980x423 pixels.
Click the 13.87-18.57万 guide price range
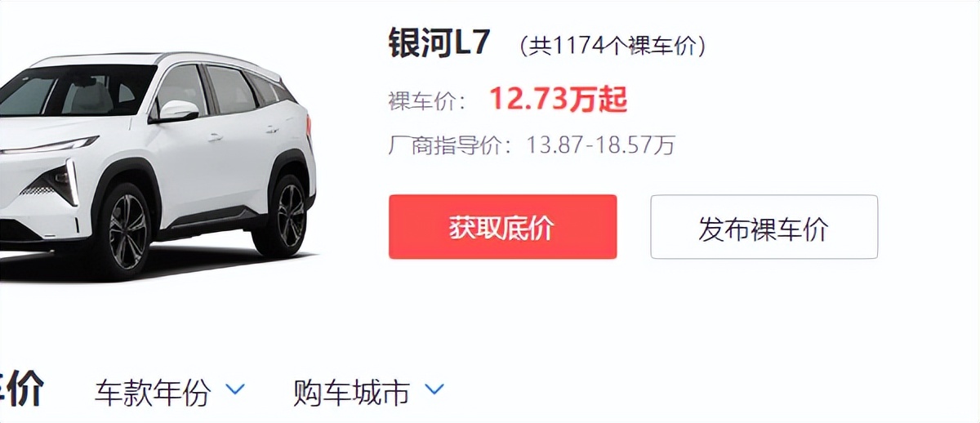click(x=601, y=146)
